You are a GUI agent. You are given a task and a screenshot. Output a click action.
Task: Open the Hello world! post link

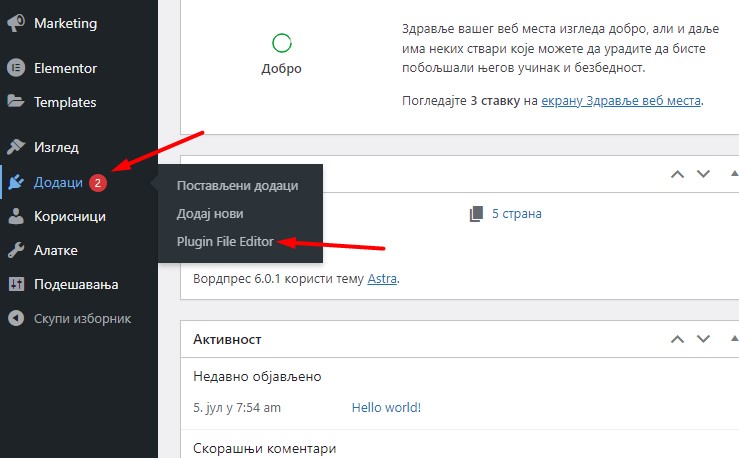[386, 408]
